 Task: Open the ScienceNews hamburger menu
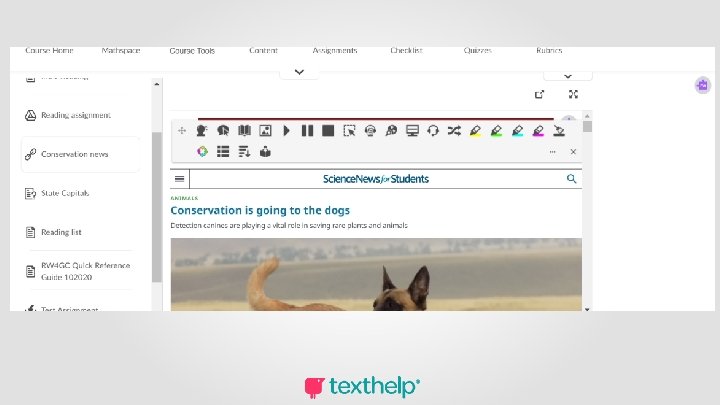pyautogui.click(x=180, y=179)
